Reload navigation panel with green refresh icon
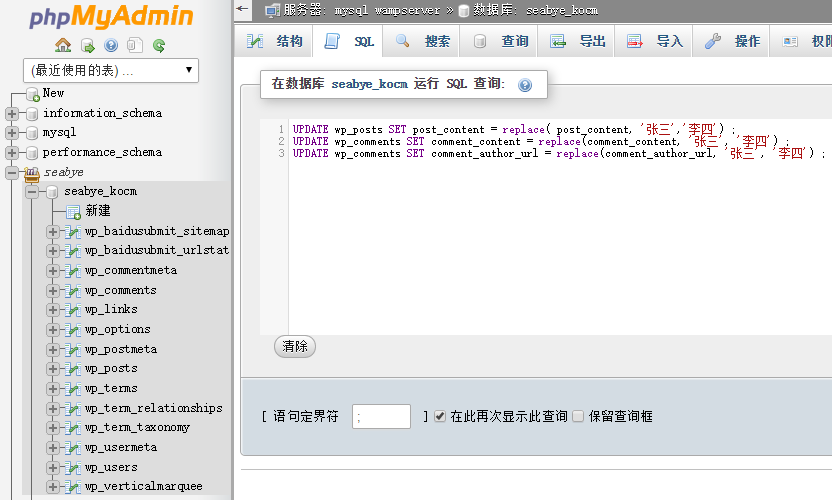Image resolution: width=832 pixels, height=500 pixels. [x=159, y=45]
